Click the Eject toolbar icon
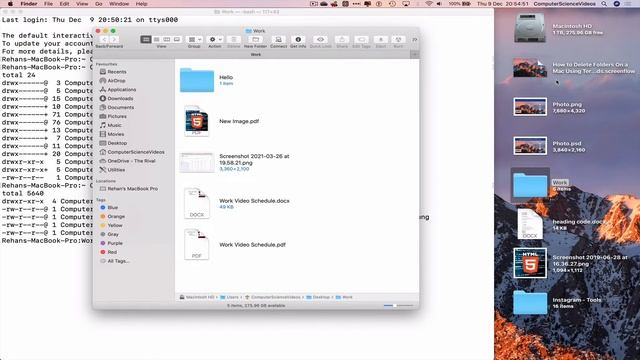640x360 pixels. (380, 40)
